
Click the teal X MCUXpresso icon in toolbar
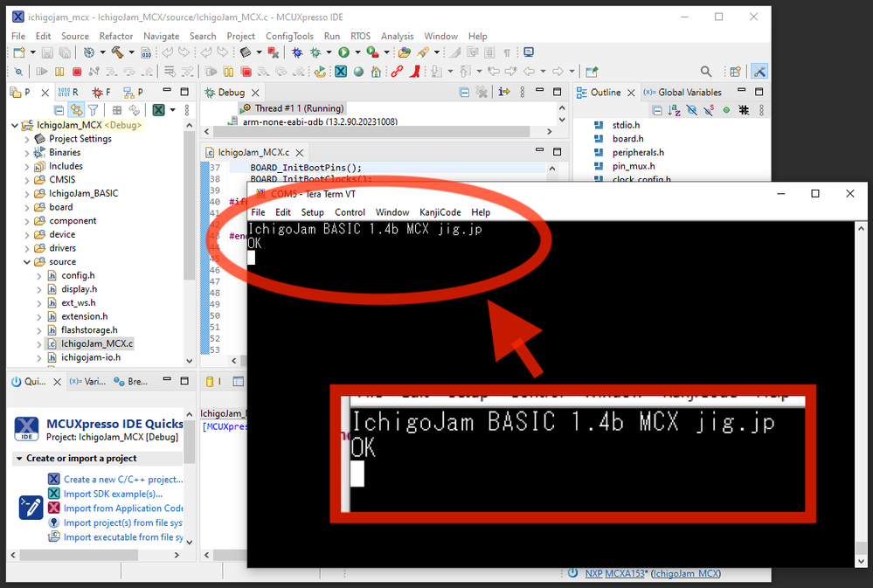click(341, 72)
